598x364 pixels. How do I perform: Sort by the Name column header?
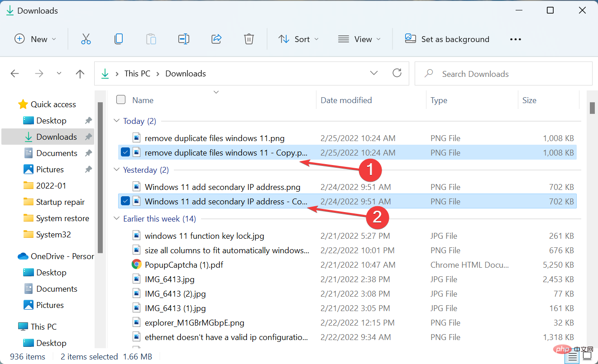click(x=143, y=100)
